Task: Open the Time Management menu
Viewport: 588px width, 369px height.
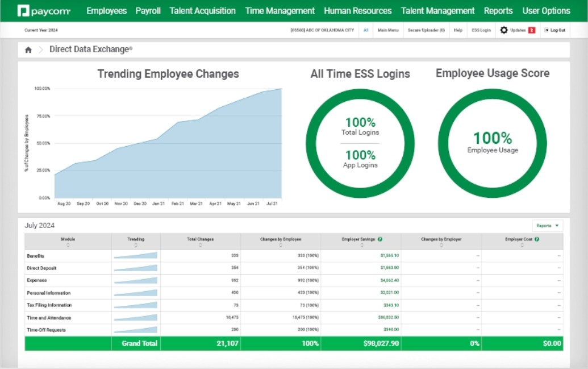Action: point(280,10)
